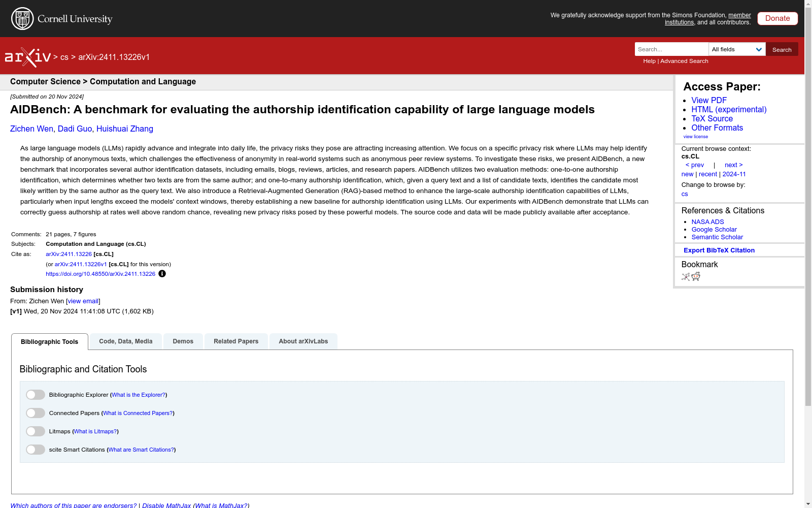Screen dimensions: 812x508
Task: Open author Dadi Guo link
Action: click(x=75, y=129)
